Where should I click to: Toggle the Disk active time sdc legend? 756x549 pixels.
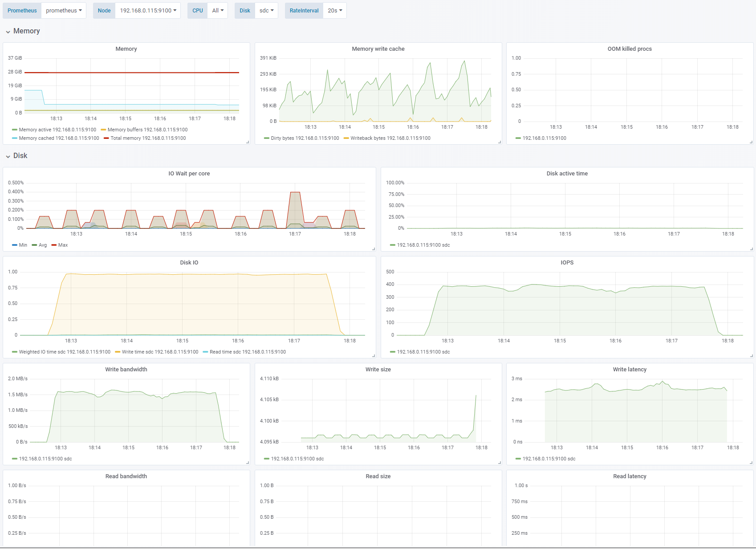pyautogui.click(x=420, y=245)
